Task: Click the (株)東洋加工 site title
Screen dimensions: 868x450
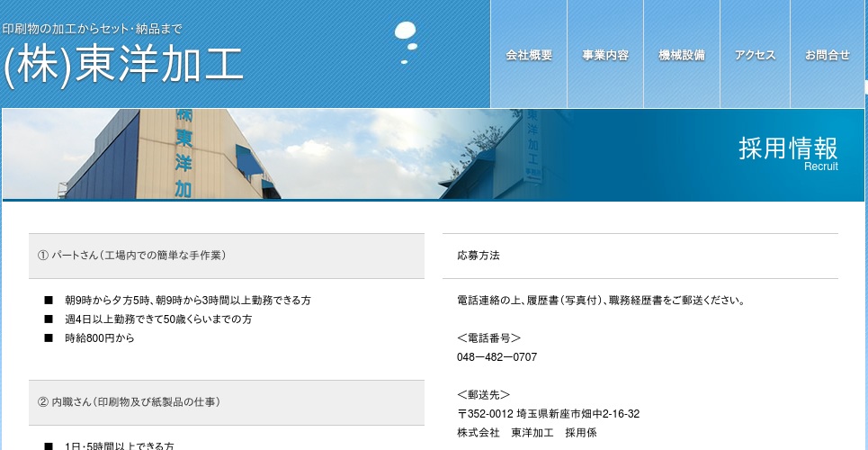Action: click(123, 66)
